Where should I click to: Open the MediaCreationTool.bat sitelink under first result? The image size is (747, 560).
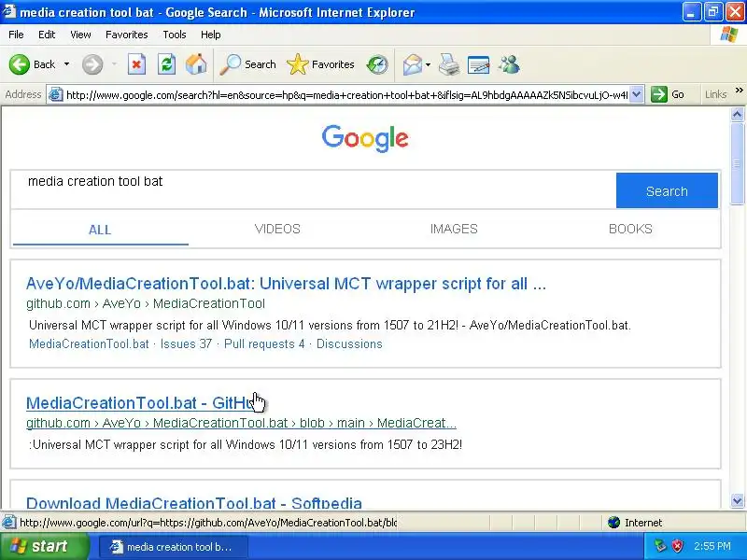coord(89,343)
